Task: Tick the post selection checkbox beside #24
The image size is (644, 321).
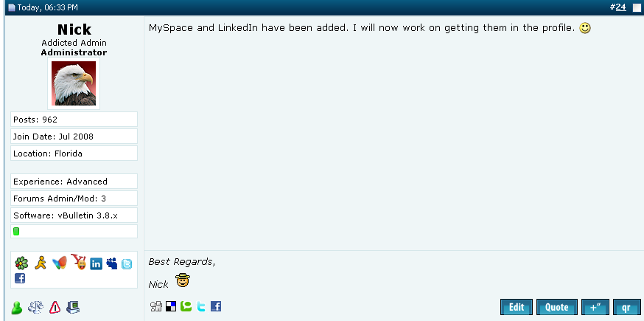Action: [636, 8]
